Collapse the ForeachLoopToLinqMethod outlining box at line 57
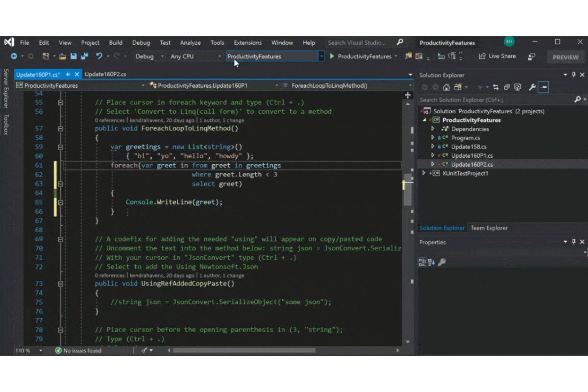588x392 pixels. click(60, 129)
